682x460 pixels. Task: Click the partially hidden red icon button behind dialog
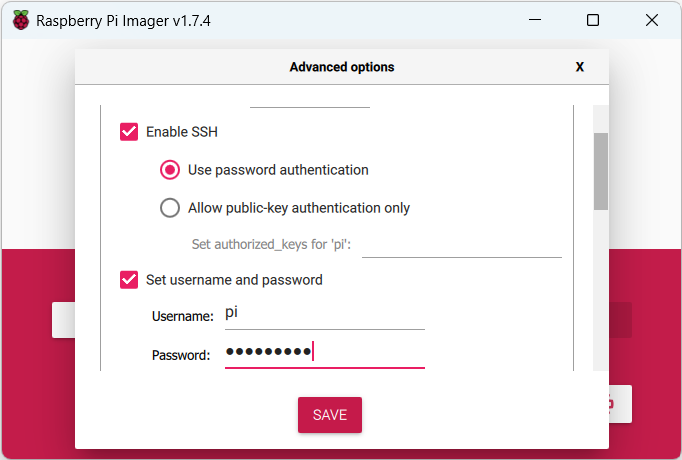tap(620, 404)
